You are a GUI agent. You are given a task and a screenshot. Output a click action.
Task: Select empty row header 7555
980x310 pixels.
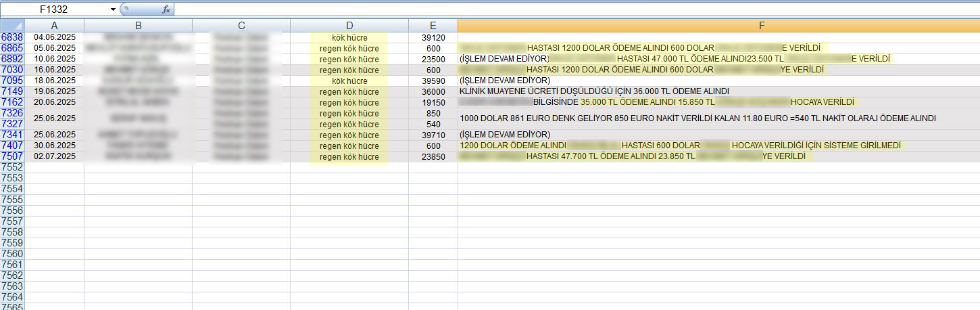[x=12, y=200]
